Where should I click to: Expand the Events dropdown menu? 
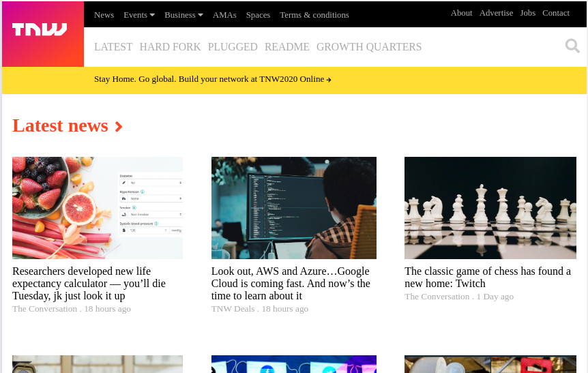click(x=139, y=15)
